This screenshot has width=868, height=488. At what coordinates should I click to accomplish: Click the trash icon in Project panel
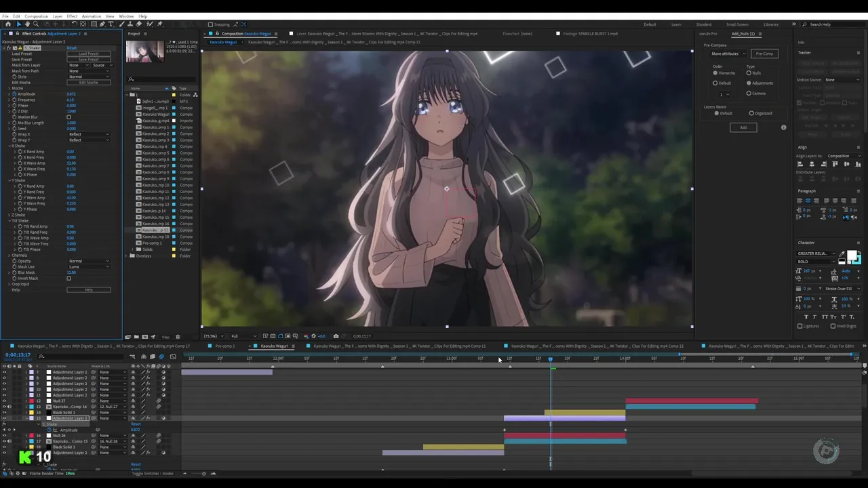coord(178,336)
